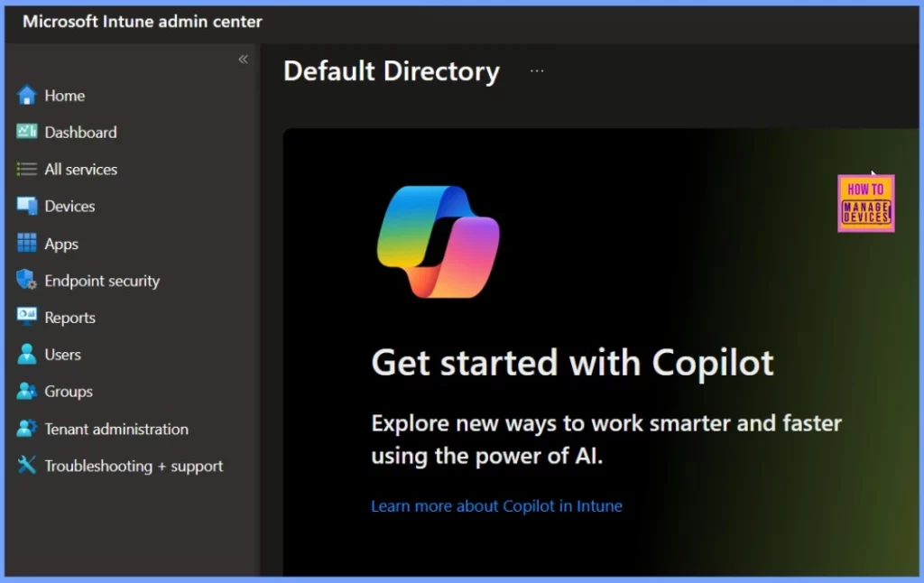The width and height of the screenshot is (924, 583).
Task: Open the Devices menu item
Action: (69, 207)
